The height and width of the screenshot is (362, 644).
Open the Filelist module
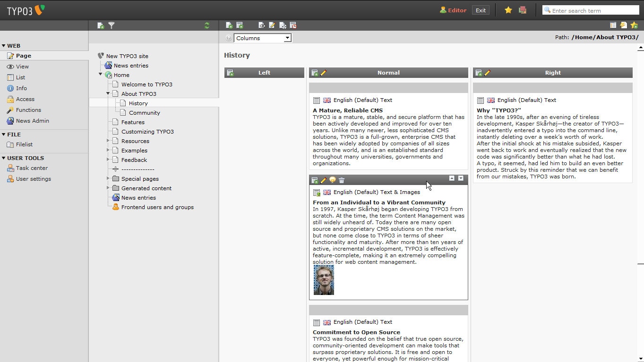pyautogui.click(x=24, y=144)
